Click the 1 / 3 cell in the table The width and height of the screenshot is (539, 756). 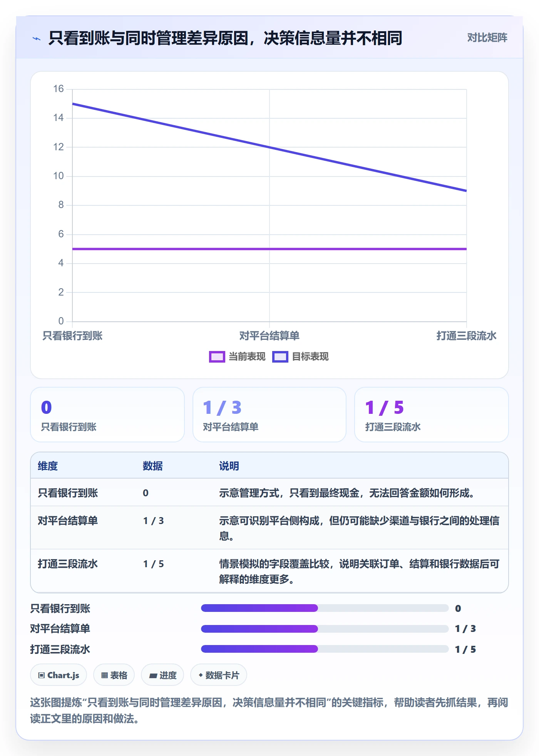pyautogui.click(x=154, y=521)
